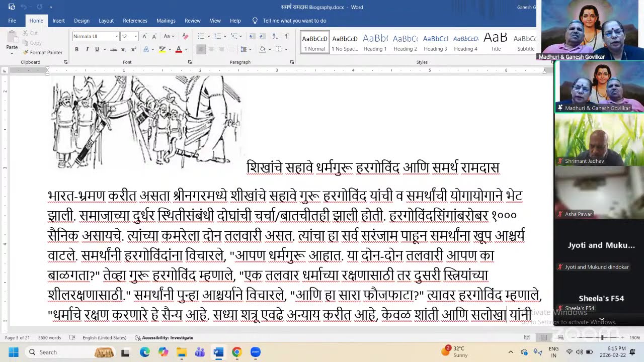
Task: Decrease font size with Shrink Font
Action: (154, 36)
